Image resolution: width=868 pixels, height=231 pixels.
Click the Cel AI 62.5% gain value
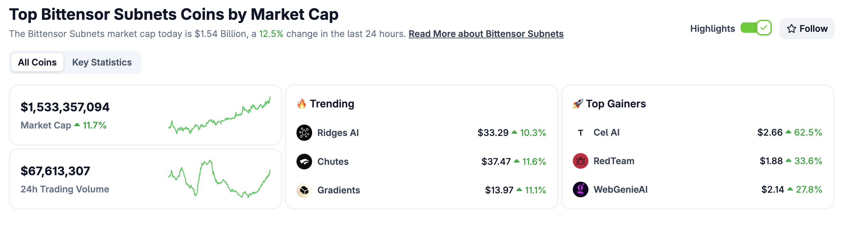click(x=808, y=132)
